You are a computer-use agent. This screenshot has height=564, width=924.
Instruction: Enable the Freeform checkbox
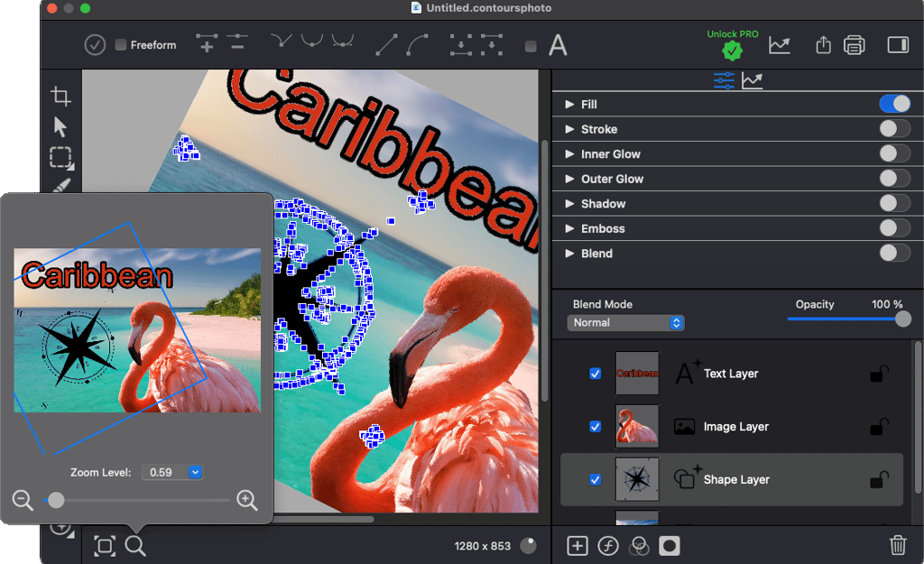point(121,45)
